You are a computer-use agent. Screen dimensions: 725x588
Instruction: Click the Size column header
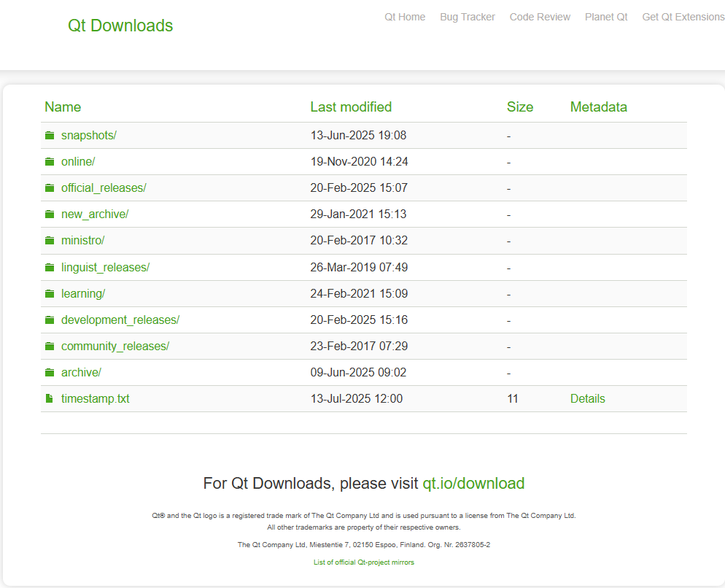[520, 107]
